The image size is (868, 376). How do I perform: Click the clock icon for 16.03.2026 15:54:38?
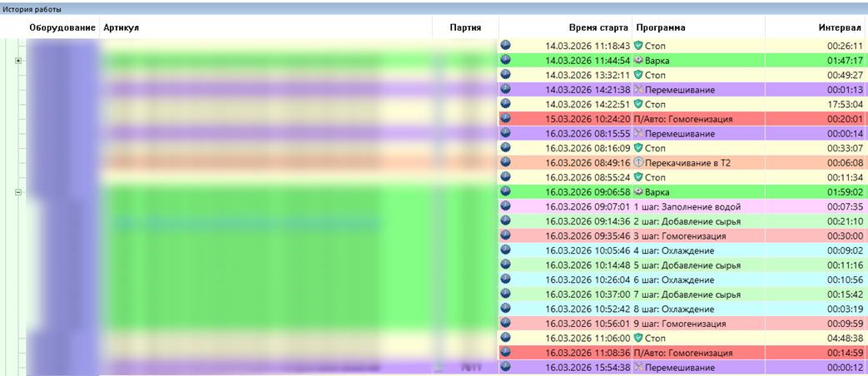505,367
